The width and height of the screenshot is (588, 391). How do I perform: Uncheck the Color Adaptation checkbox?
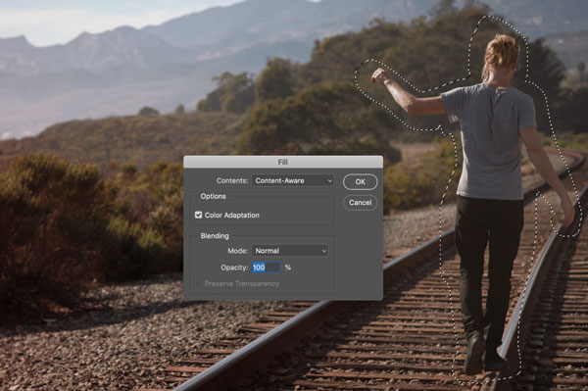[x=198, y=215]
